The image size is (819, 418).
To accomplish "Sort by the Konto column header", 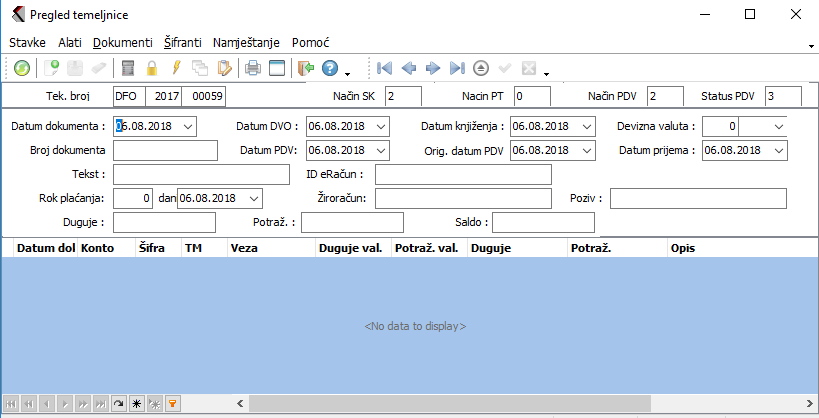I will point(97,247).
